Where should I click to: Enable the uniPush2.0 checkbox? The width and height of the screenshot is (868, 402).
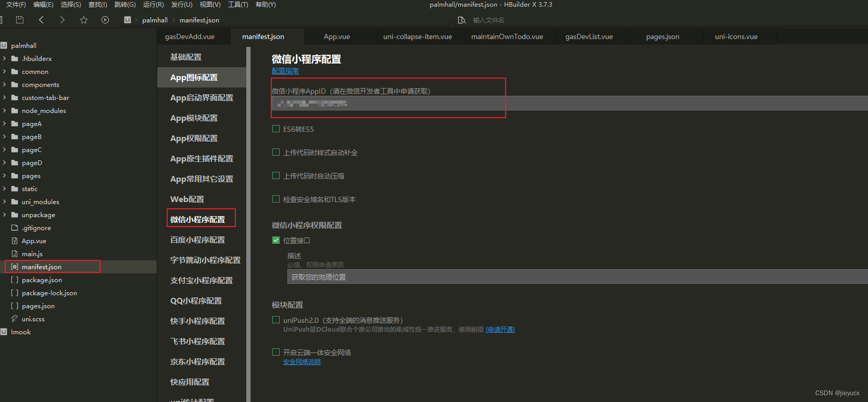click(276, 320)
